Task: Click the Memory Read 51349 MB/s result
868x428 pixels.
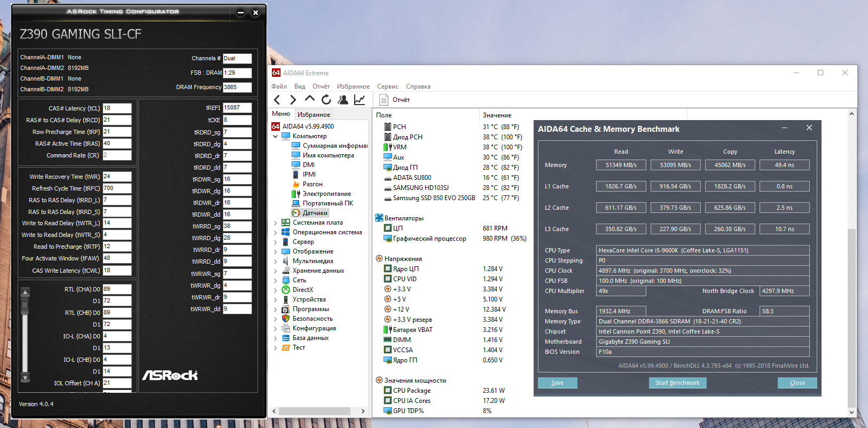Action: pyautogui.click(x=621, y=165)
